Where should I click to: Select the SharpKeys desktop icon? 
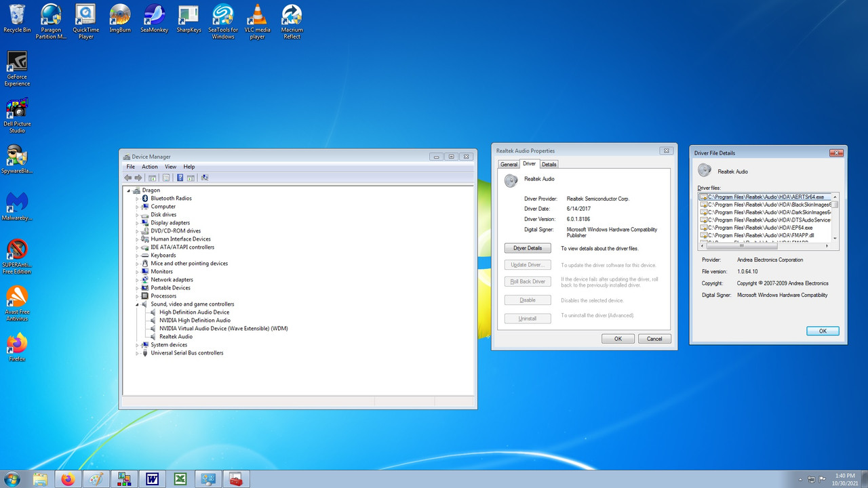[189, 18]
